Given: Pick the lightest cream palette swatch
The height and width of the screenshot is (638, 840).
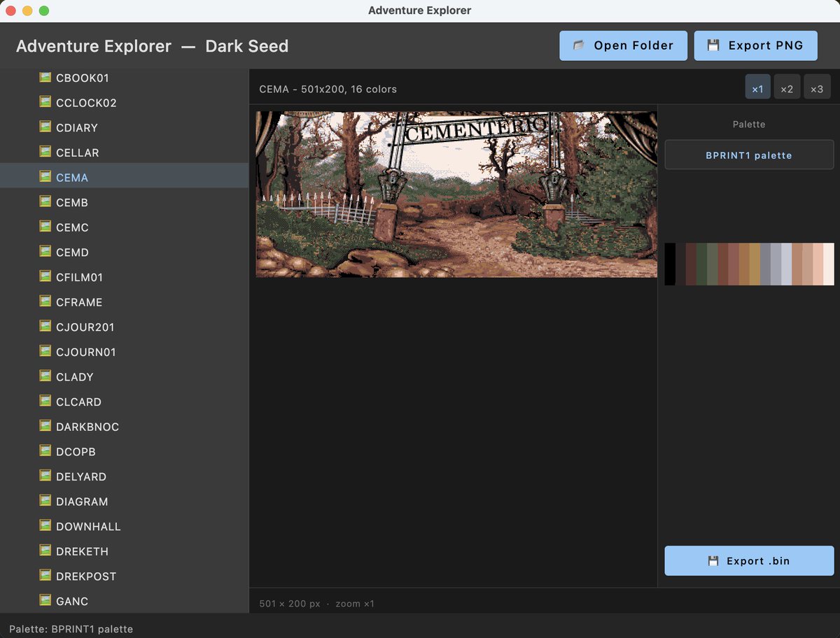Looking at the screenshot, I should coord(829,264).
